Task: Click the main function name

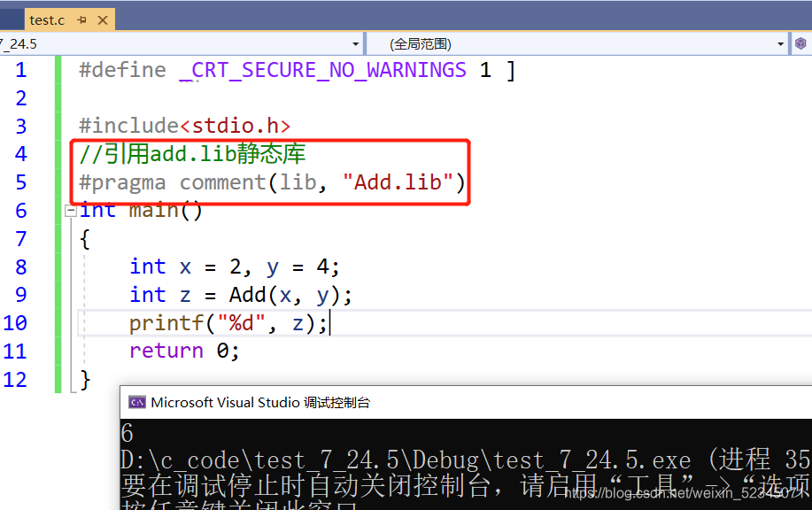Action: 154,211
